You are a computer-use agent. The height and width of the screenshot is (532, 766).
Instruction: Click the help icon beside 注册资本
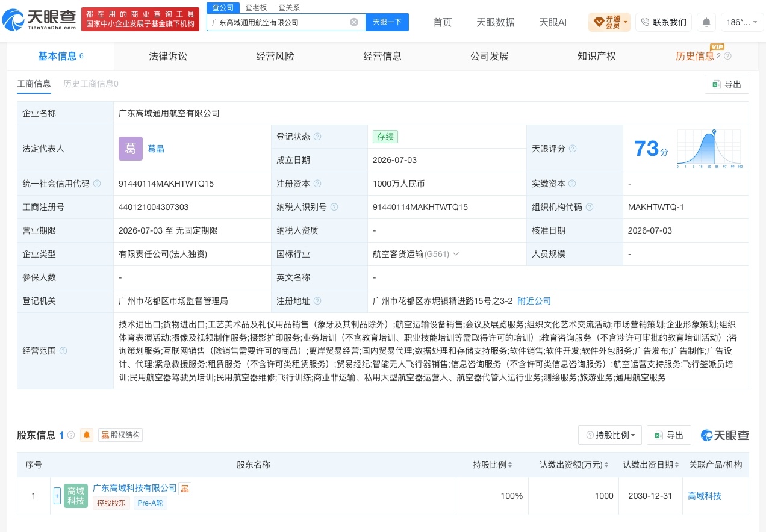click(x=317, y=184)
